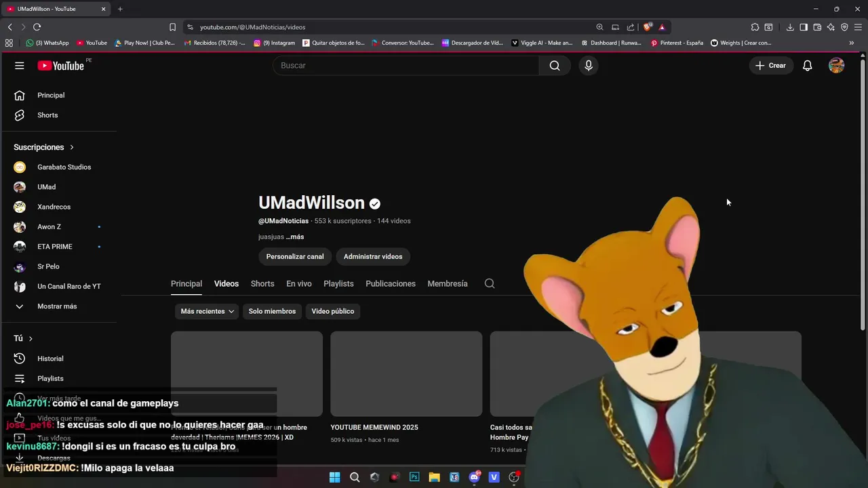868x488 pixels.
Task: Open the YouTube hamburger guide menu
Action: [20, 66]
